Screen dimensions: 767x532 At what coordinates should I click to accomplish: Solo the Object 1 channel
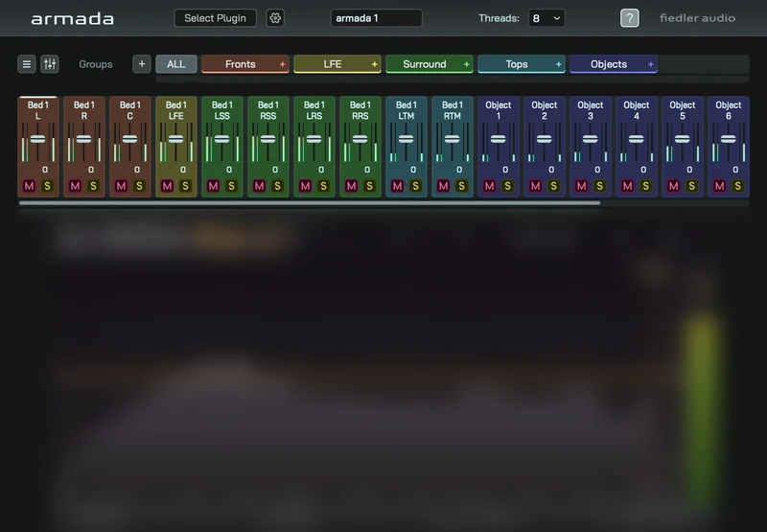507,186
